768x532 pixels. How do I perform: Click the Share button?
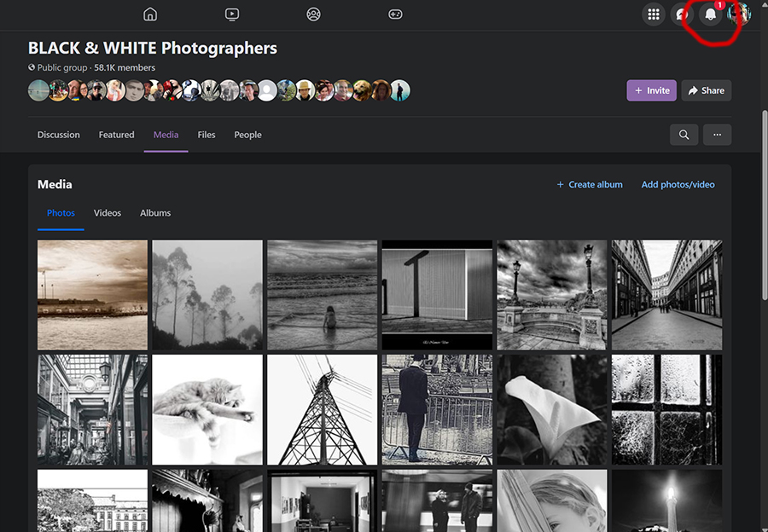[x=707, y=90]
